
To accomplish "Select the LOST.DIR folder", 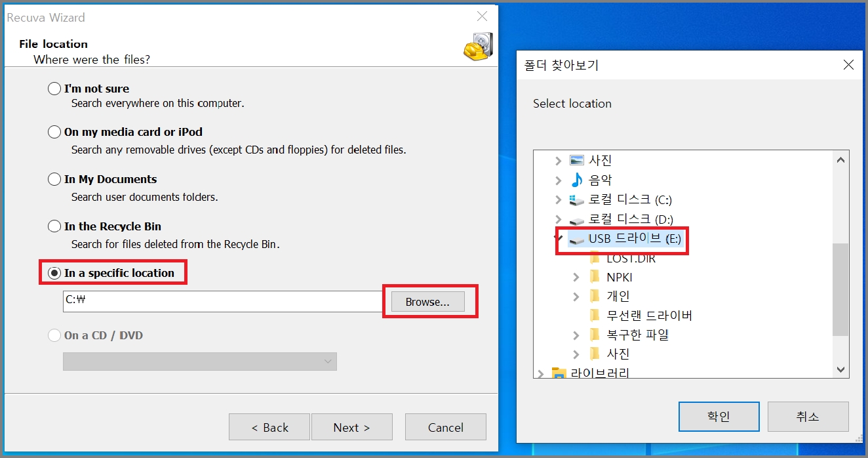I will [x=631, y=259].
